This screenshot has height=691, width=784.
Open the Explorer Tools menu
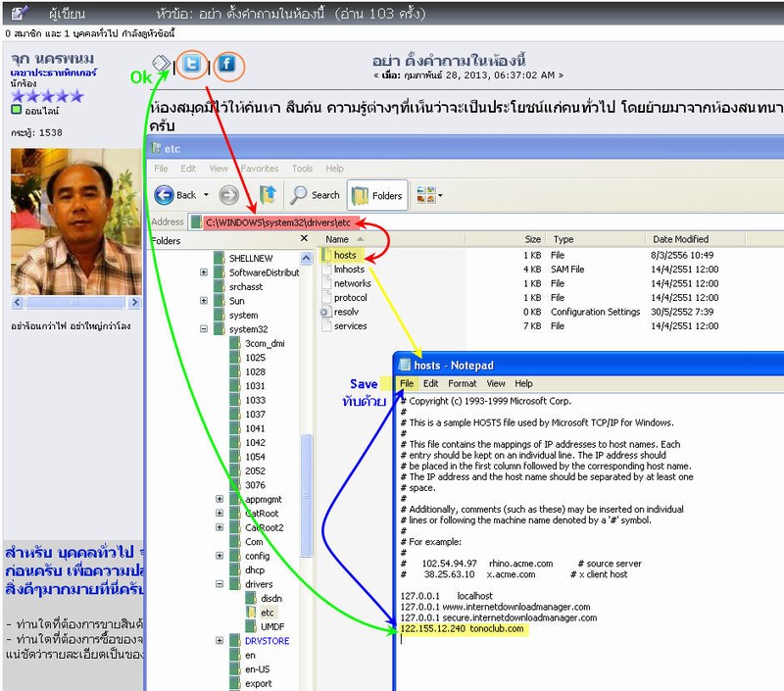[x=302, y=169]
